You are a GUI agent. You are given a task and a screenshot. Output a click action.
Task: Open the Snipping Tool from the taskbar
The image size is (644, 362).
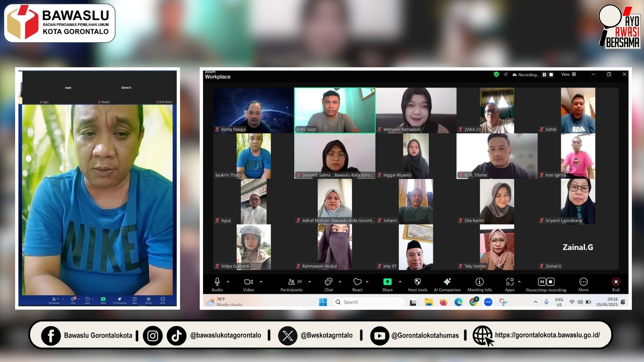coord(503,302)
